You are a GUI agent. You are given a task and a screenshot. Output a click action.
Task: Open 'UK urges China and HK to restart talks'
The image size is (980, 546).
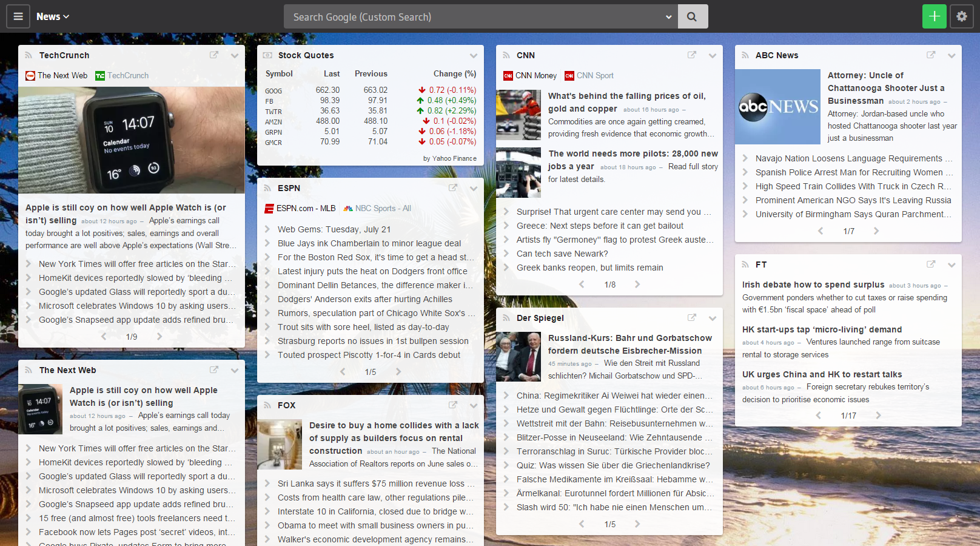pos(822,374)
